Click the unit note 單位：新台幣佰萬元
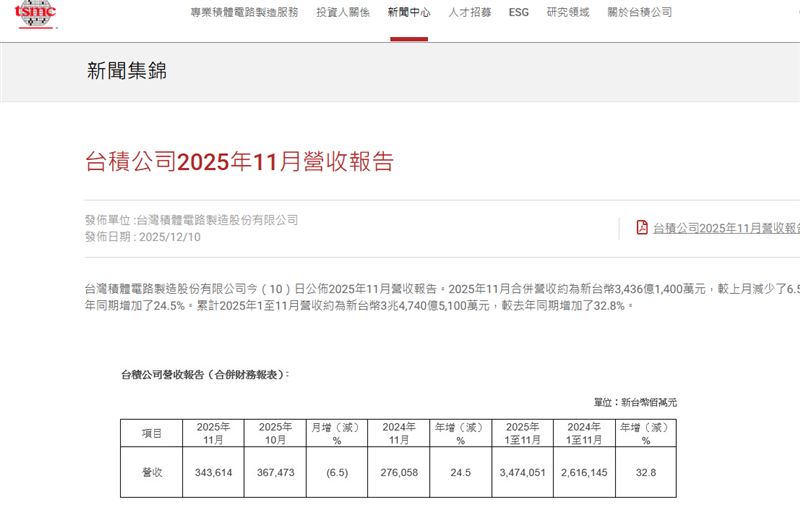 635,402
